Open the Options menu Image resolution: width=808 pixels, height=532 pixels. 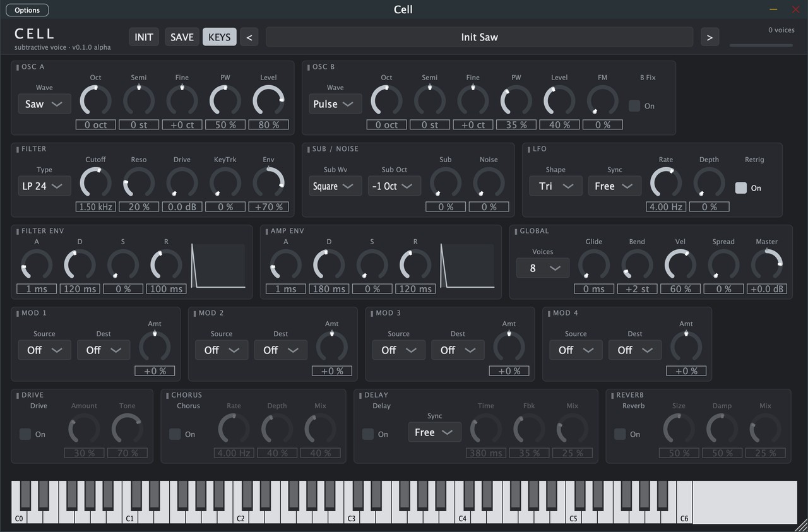click(27, 10)
